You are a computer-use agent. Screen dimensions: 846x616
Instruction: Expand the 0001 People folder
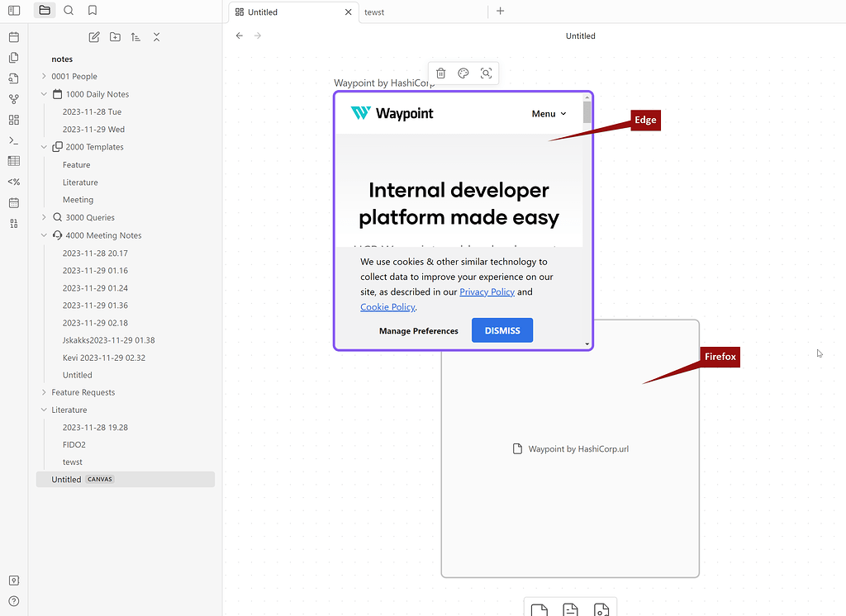click(43, 76)
